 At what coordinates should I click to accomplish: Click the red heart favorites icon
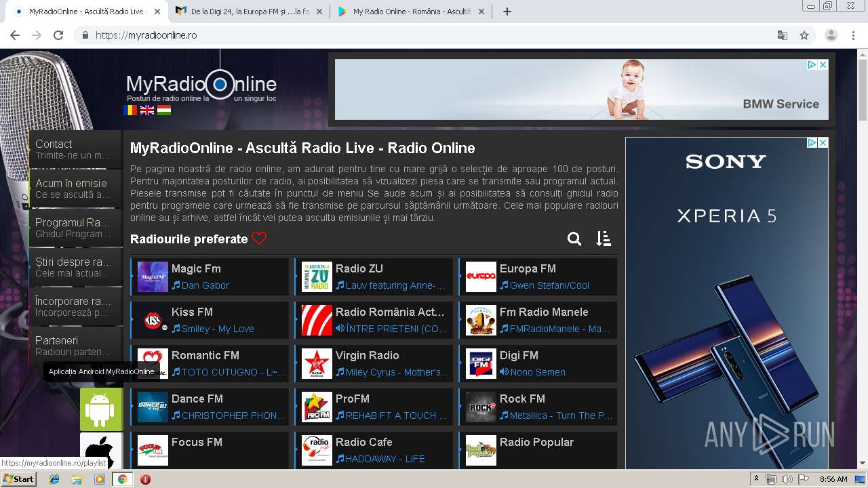pyautogui.click(x=259, y=239)
